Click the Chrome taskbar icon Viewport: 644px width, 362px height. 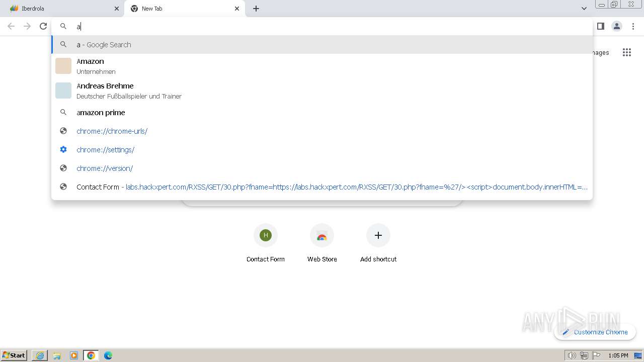point(91,355)
